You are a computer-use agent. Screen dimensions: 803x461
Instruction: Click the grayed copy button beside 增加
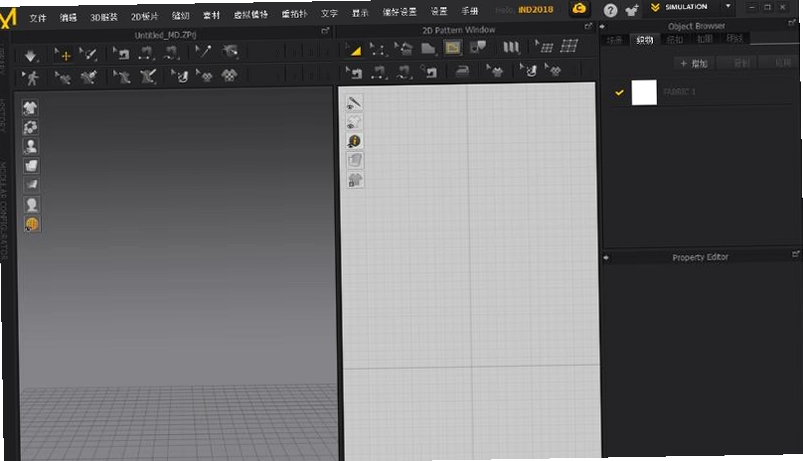tap(738, 63)
